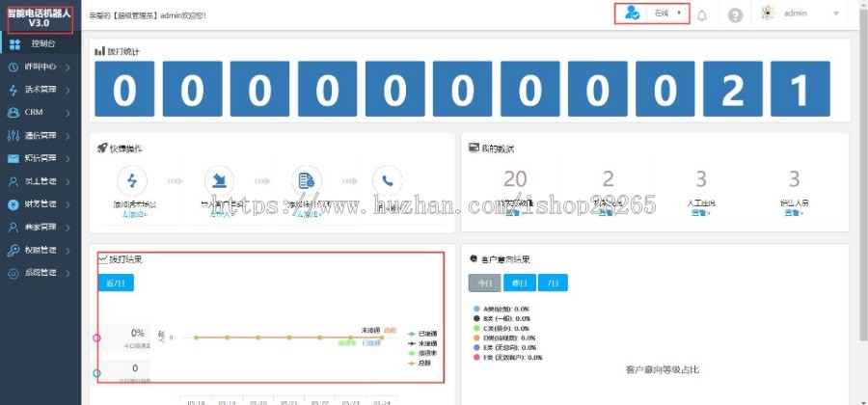868x405 pixels.
Task: Click the user status icon in header
Action: [632, 13]
